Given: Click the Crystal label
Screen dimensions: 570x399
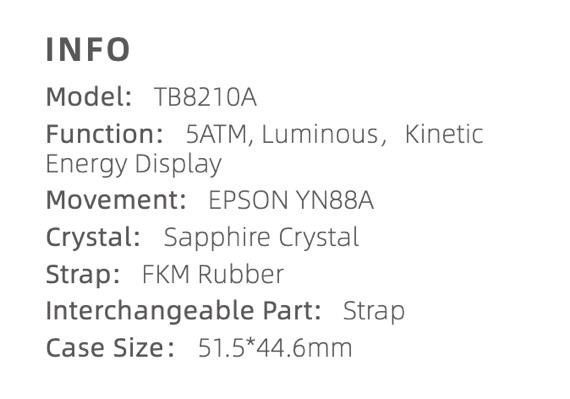Looking at the screenshot, I should (x=93, y=238).
